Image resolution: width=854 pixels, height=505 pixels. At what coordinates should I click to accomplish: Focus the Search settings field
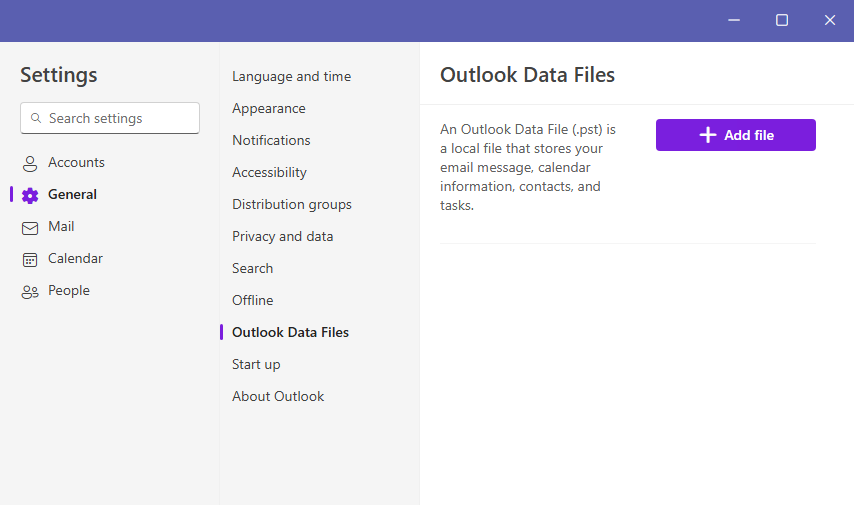[110, 118]
